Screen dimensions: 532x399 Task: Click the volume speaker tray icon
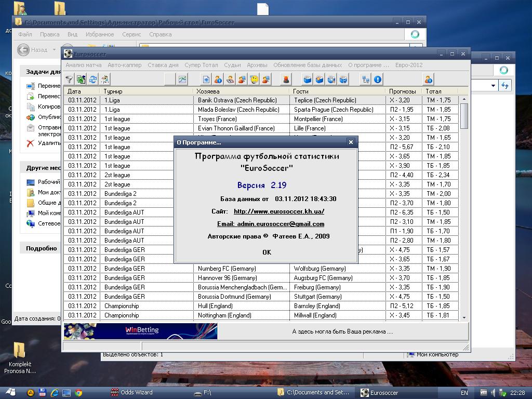click(x=493, y=393)
